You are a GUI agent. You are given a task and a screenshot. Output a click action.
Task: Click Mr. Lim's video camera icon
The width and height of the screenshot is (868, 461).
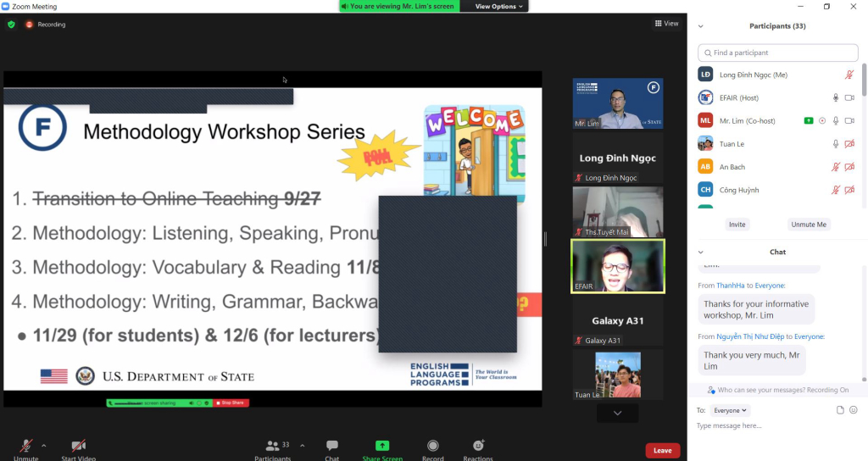[849, 120]
